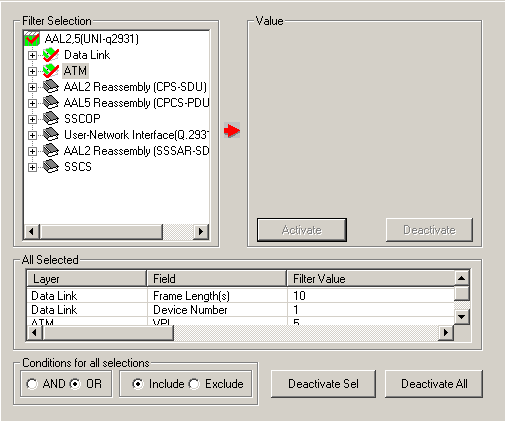Click the ATM checked layer icon

click(51, 71)
